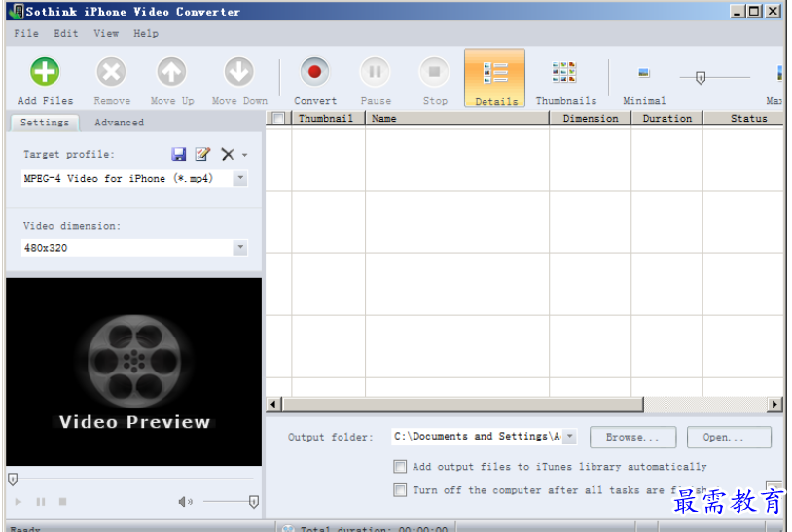Viewport: 792px width, 532px height.
Task: Click the horizontal scrollbar thumb in file list
Action: (x=463, y=404)
